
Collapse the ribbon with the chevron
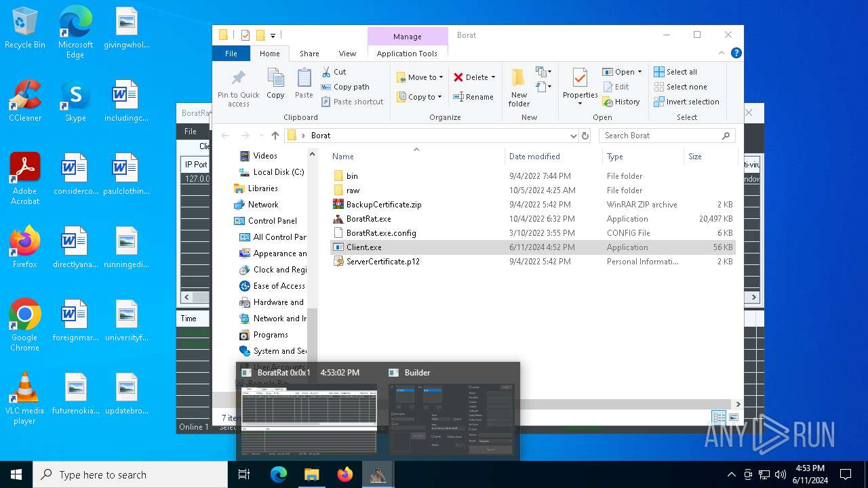coord(721,53)
